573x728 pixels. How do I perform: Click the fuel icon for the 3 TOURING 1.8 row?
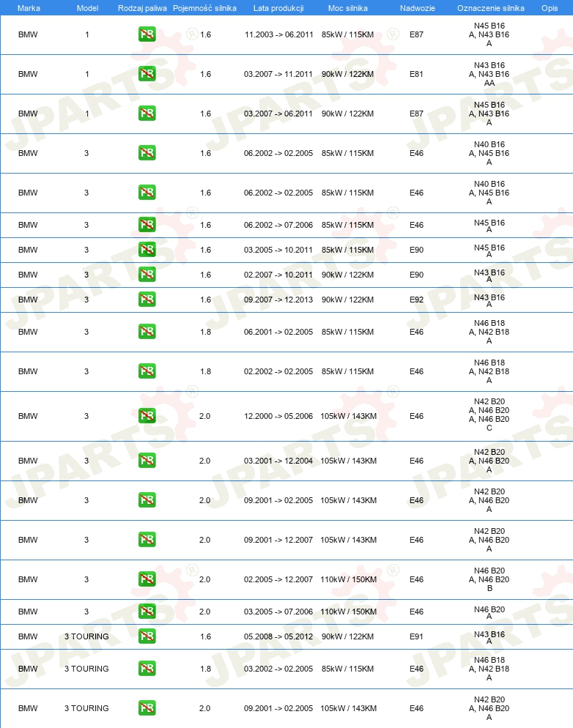(147, 669)
